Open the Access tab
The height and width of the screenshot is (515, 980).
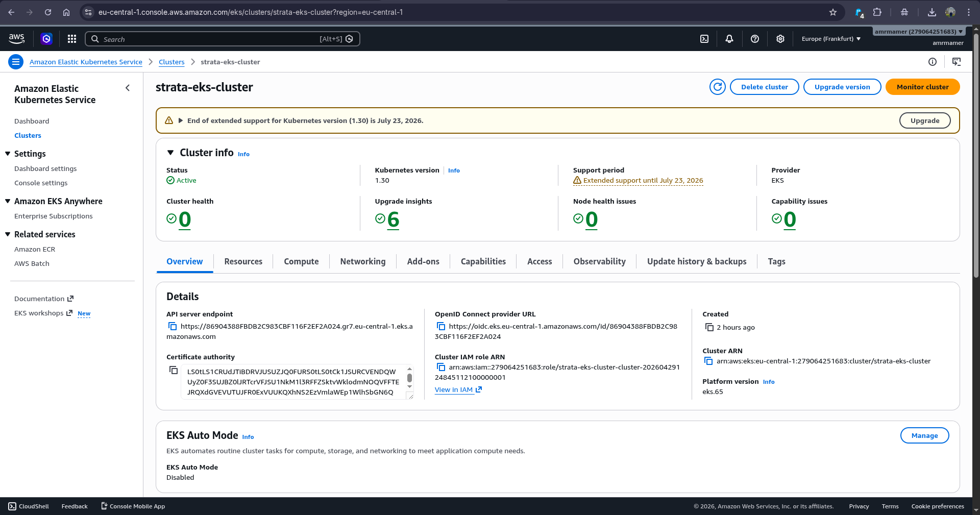pyautogui.click(x=540, y=261)
